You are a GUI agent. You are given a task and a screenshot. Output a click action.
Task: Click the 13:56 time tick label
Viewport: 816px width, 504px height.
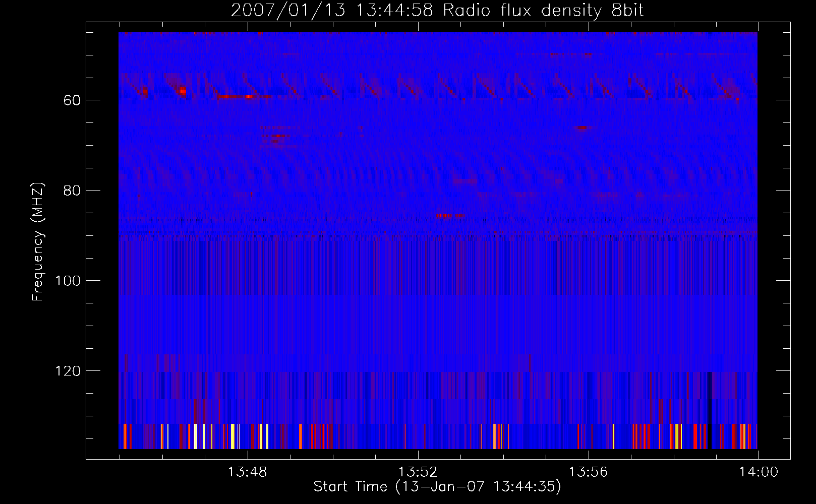588,472
